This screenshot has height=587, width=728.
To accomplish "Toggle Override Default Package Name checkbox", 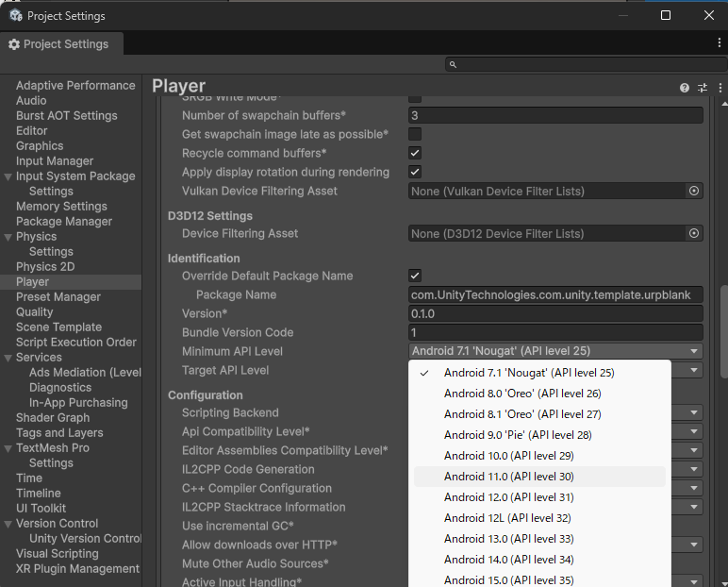I will 415,276.
